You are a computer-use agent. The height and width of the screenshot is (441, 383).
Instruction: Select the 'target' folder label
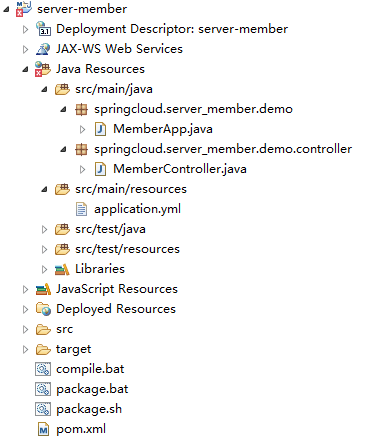(x=73, y=350)
